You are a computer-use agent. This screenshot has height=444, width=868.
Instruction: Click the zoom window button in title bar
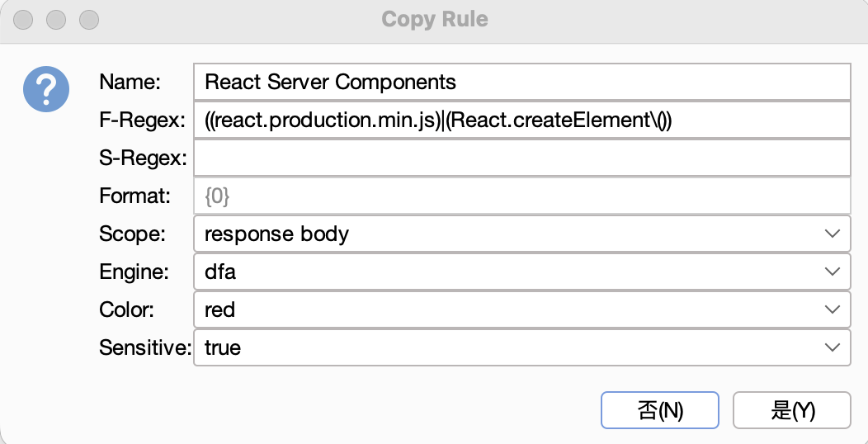(88, 19)
